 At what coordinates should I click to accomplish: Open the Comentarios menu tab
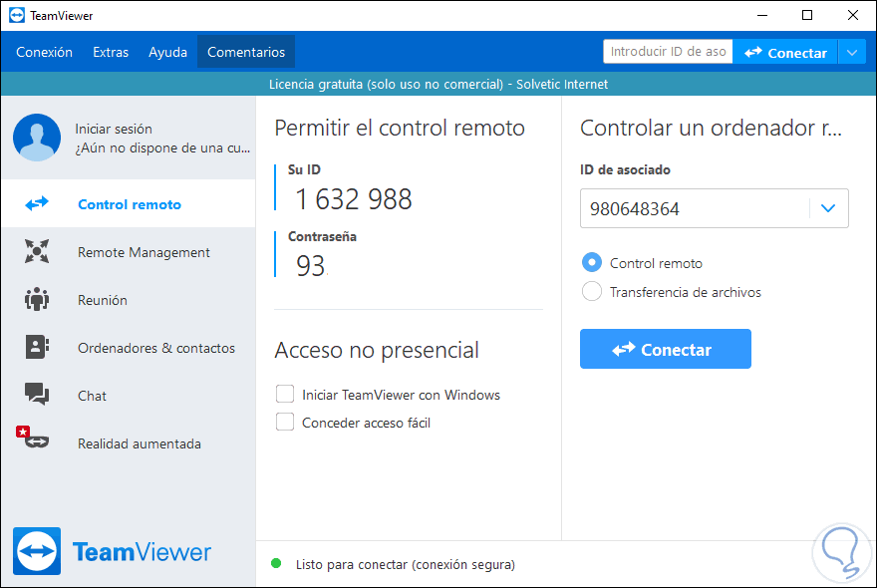[246, 52]
